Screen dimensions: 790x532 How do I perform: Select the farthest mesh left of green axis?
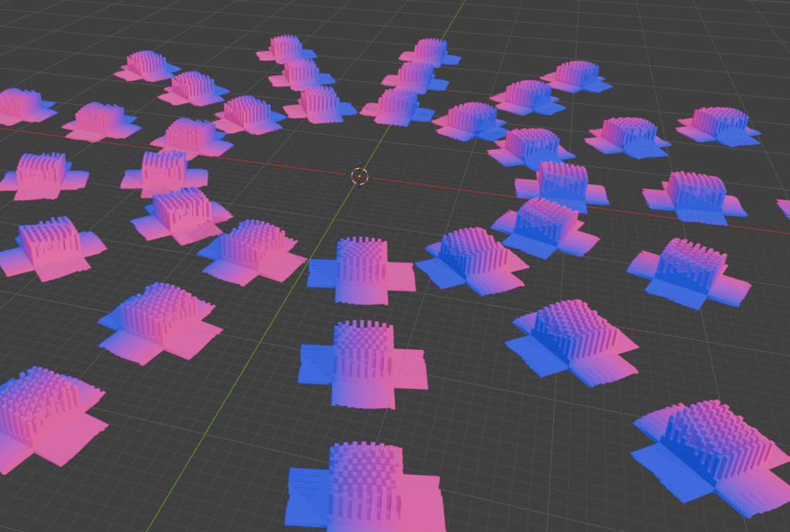pyautogui.click(x=287, y=49)
